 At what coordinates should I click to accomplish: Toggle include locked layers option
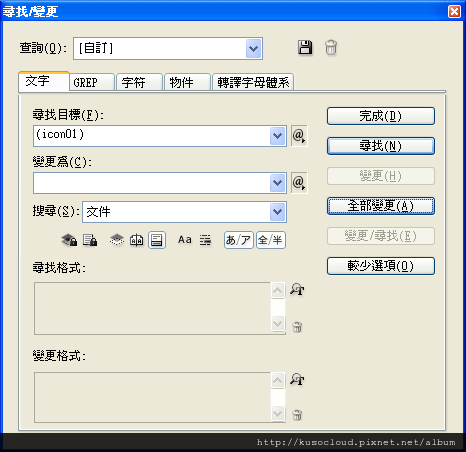tap(69, 240)
